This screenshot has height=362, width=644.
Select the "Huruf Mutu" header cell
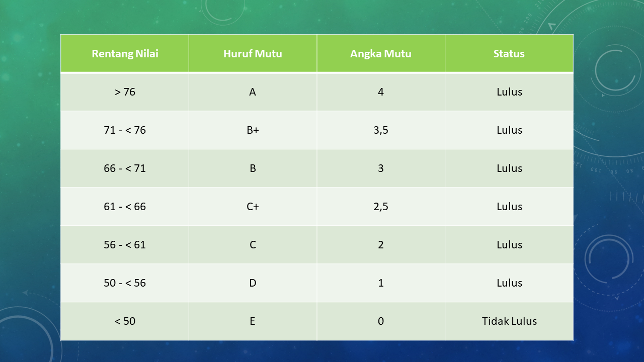click(253, 54)
